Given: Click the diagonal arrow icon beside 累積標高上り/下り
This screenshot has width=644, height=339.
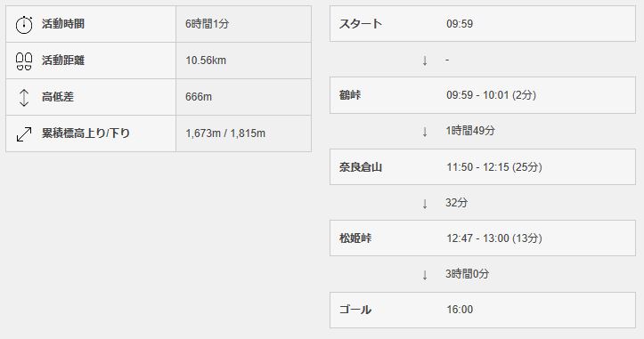Looking at the screenshot, I should point(24,133).
